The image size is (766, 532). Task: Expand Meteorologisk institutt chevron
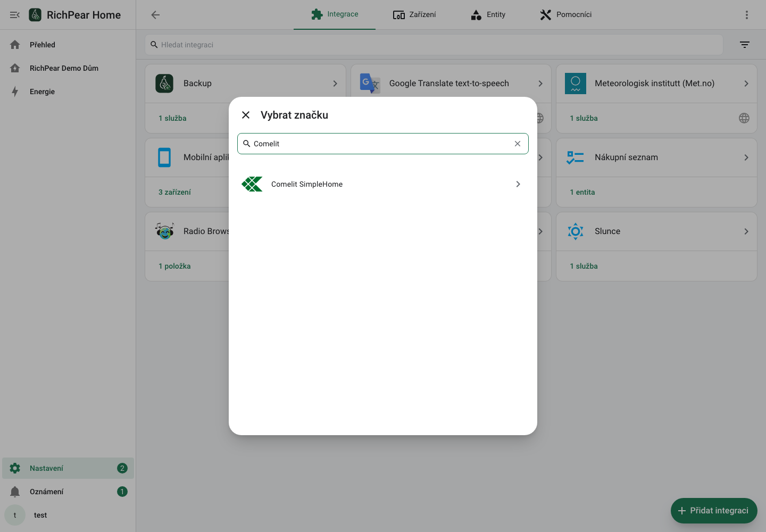[x=746, y=84]
